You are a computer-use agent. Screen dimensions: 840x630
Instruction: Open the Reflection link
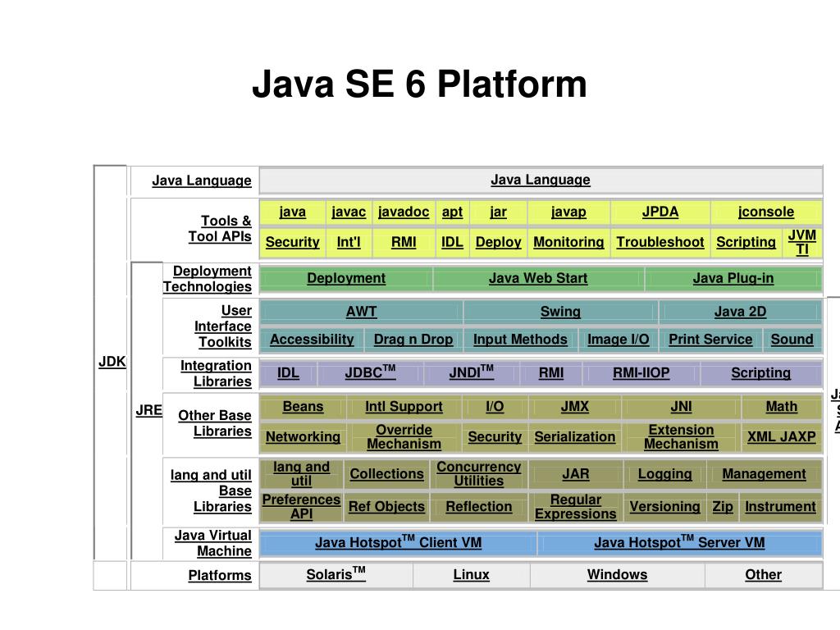(x=479, y=507)
